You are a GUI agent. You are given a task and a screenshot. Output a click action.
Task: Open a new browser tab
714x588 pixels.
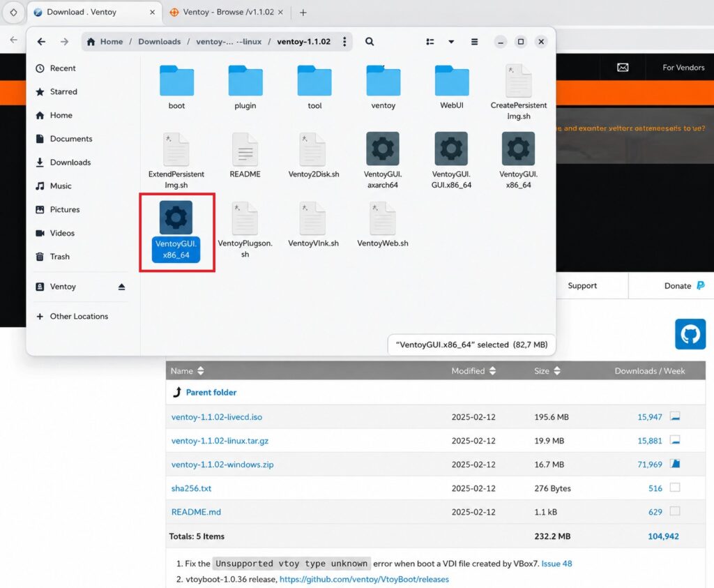[303, 13]
